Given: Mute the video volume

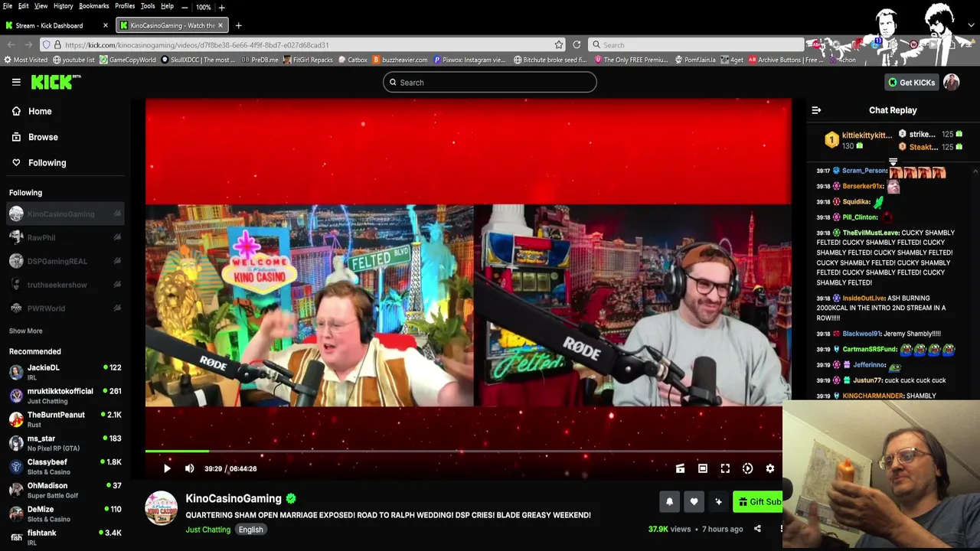Looking at the screenshot, I should [190, 468].
